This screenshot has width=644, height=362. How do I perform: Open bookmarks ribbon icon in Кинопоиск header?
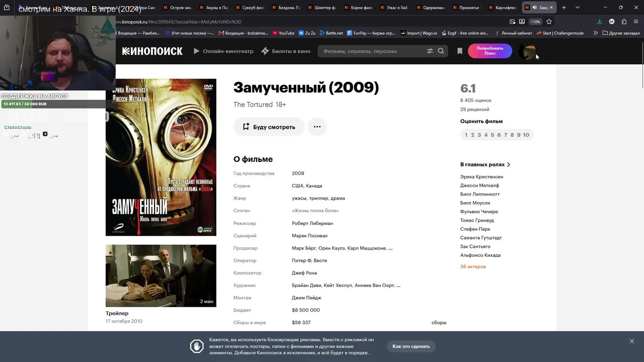pos(460,51)
